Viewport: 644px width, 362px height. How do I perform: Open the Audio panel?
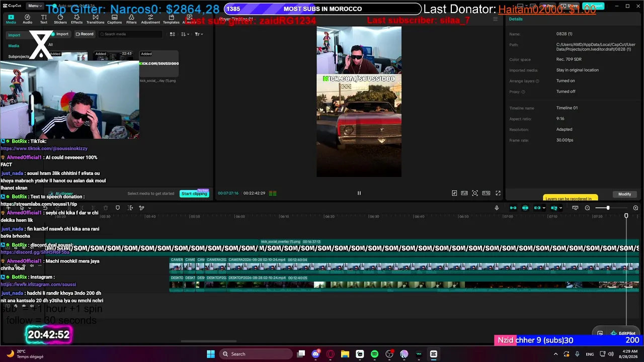click(27, 19)
